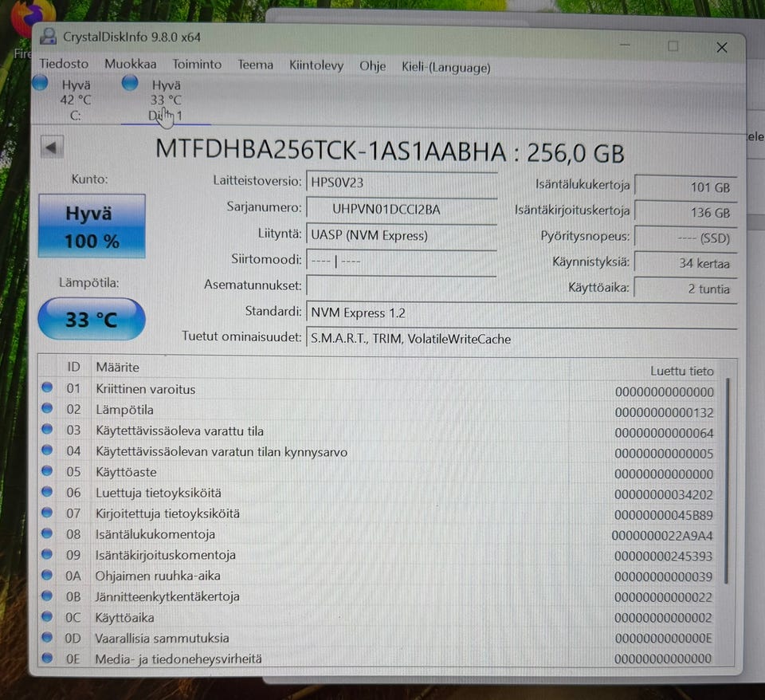Screen dimensions: 765x700
Task: Click the previous disk arrow button
Action: [53, 147]
